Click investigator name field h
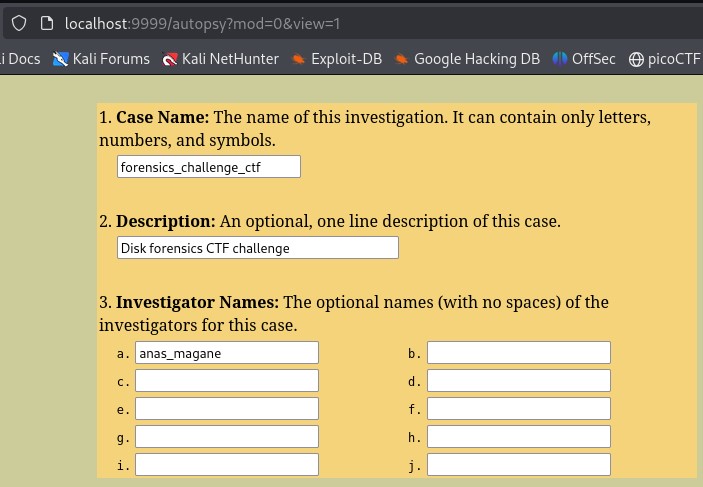Viewport: 703px width, 487px height. tap(519, 437)
